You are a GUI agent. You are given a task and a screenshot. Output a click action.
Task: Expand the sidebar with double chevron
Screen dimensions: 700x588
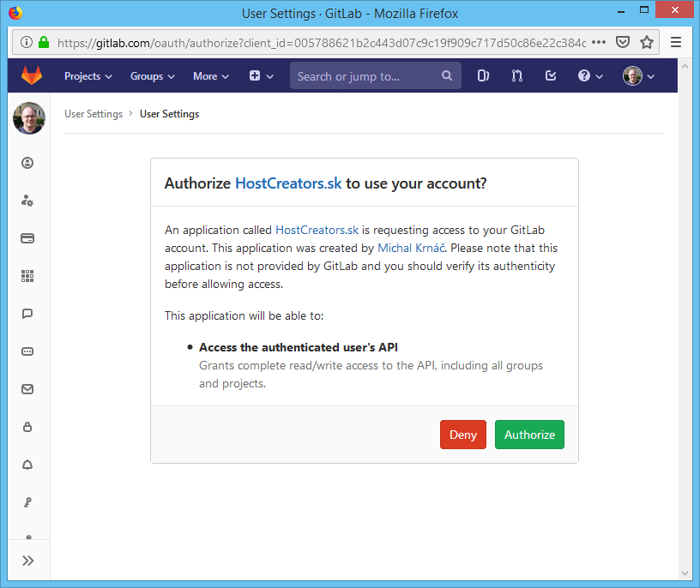point(27,561)
